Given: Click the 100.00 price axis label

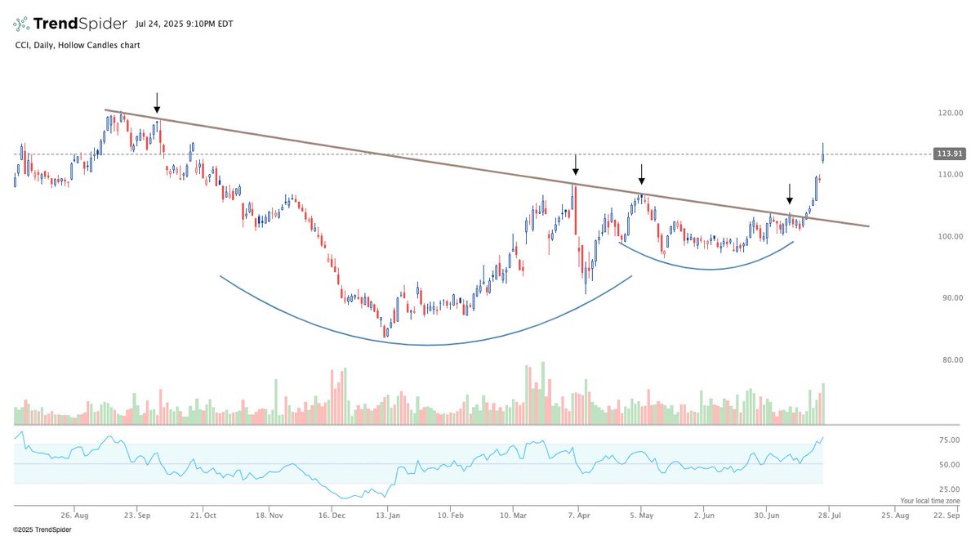Looking at the screenshot, I should click(x=949, y=237).
